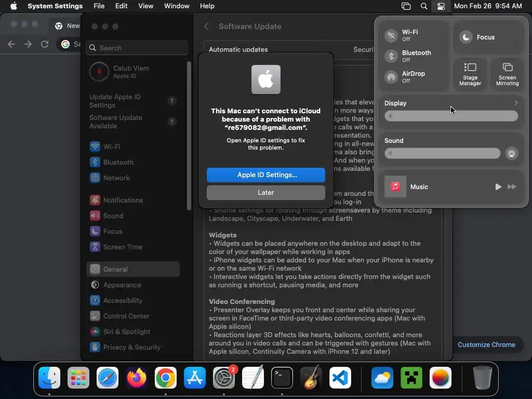Viewport: 532px width, 399px height.
Task: Skip to next track in Music
Action: [512, 187]
